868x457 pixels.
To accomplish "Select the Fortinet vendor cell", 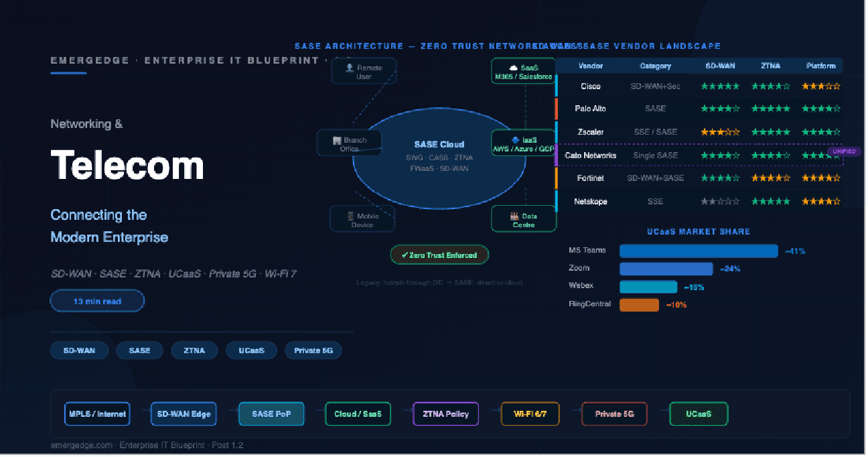I will tap(591, 178).
